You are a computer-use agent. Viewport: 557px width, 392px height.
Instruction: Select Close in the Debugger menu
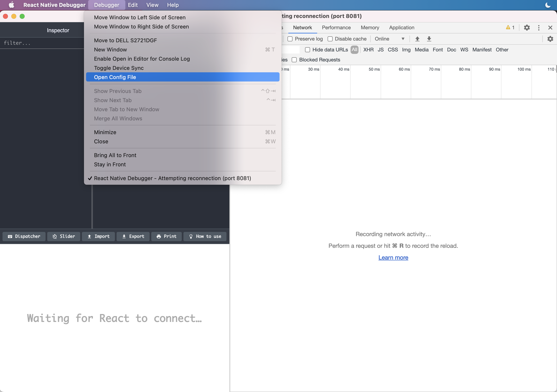183,141
